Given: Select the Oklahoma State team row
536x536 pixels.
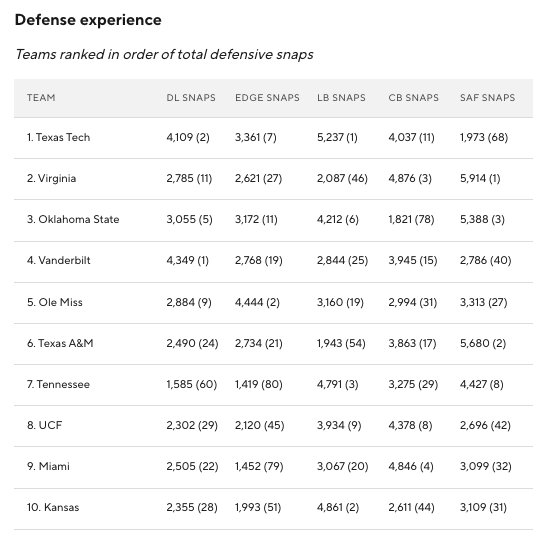Looking at the screenshot, I should coord(273,220).
